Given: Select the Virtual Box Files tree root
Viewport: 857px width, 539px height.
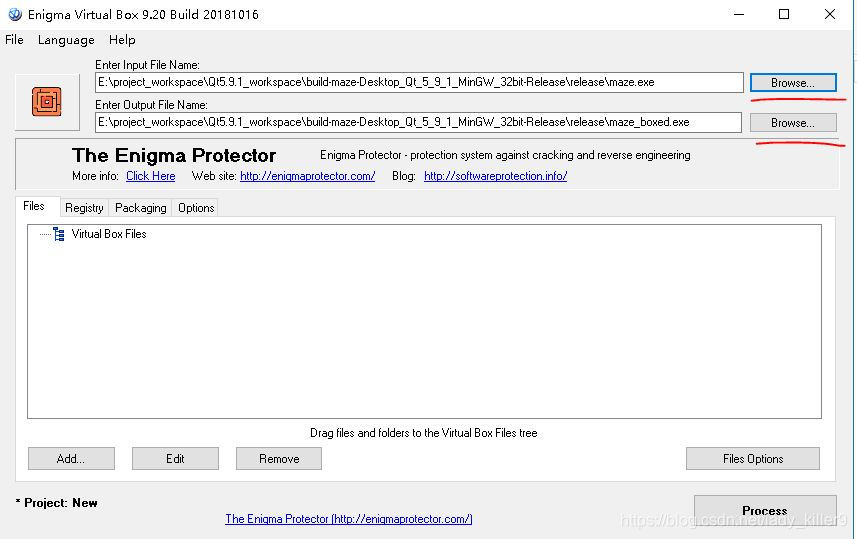Looking at the screenshot, I should [109, 234].
